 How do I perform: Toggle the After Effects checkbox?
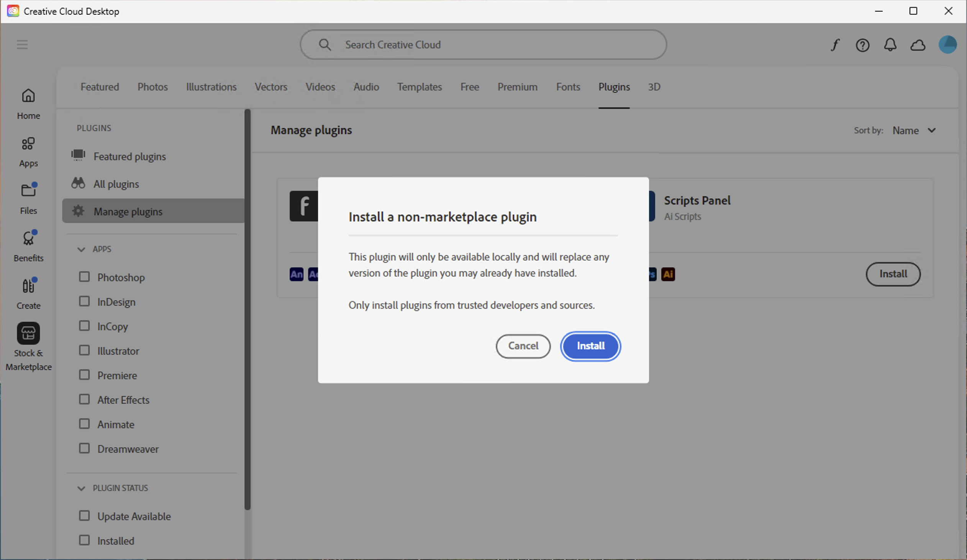click(x=84, y=399)
